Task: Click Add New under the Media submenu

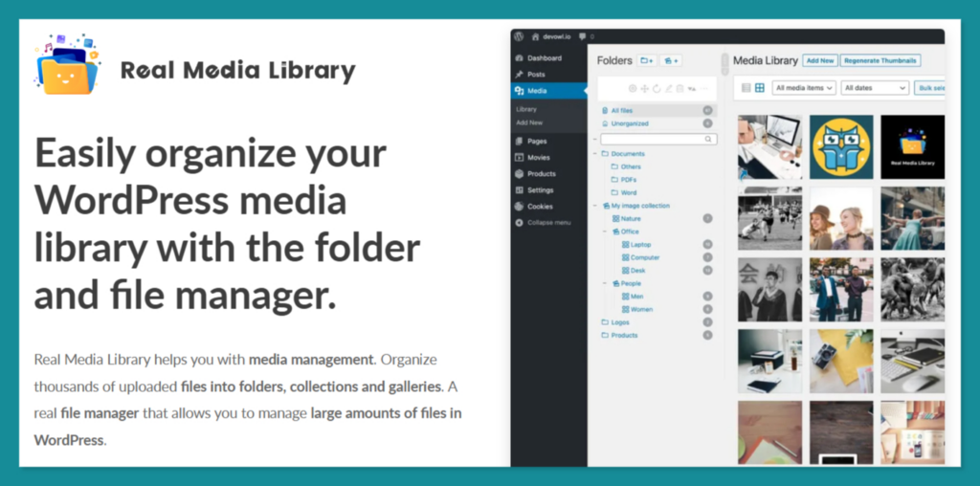Action: pos(529,123)
